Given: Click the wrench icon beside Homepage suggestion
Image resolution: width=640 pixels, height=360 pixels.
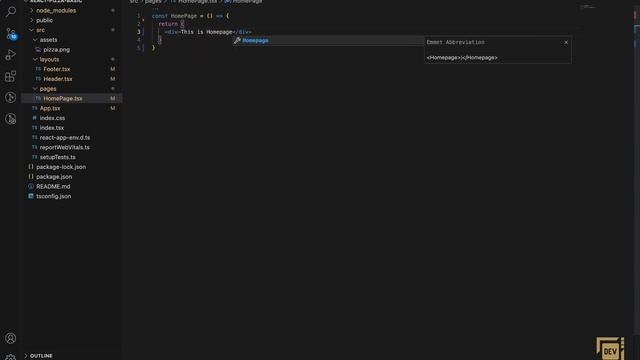Looking at the screenshot, I should 237,40.
